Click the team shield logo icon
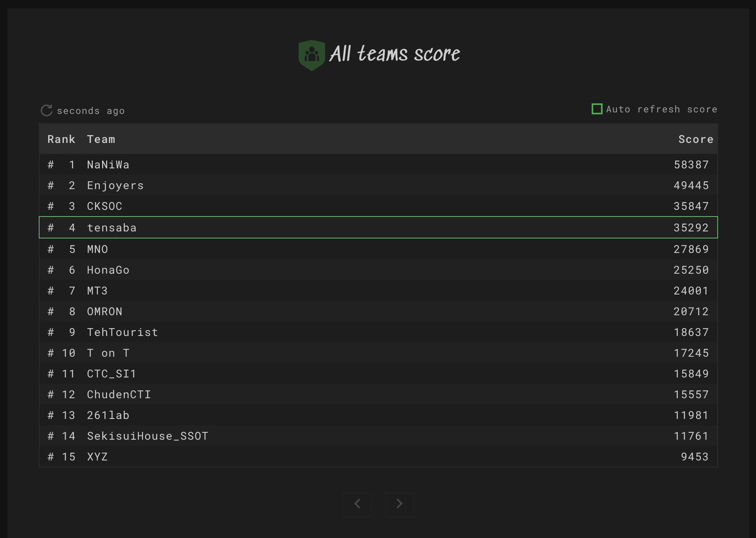 point(311,55)
